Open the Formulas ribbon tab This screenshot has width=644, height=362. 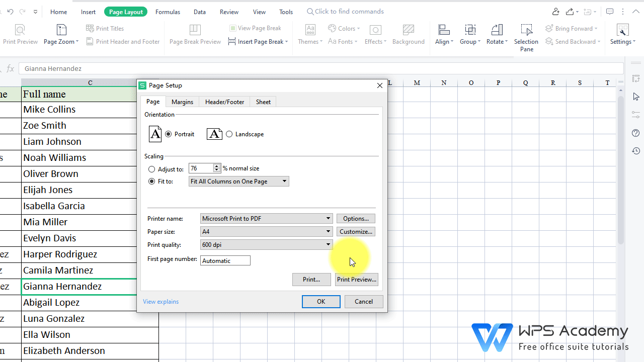click(168, 11)
